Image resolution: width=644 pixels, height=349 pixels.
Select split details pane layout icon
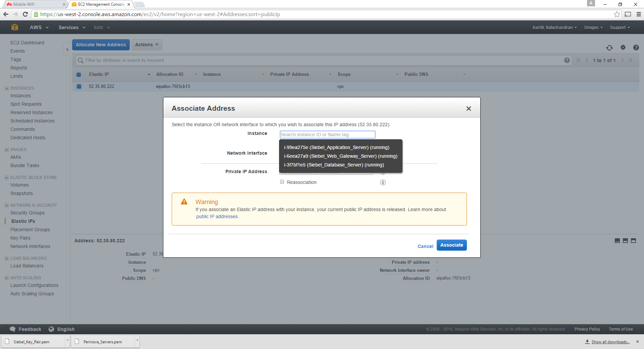pyautogui.click(x=625, y=241)
